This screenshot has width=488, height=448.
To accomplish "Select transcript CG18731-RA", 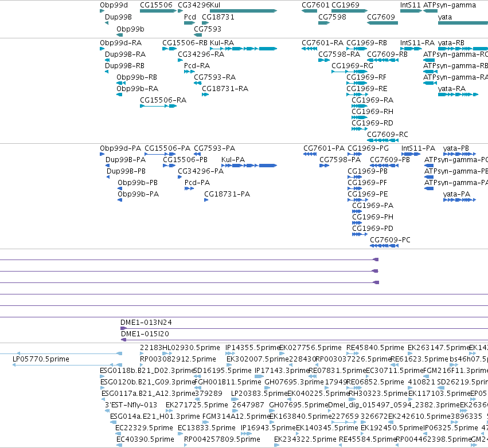I will (205, 95).
